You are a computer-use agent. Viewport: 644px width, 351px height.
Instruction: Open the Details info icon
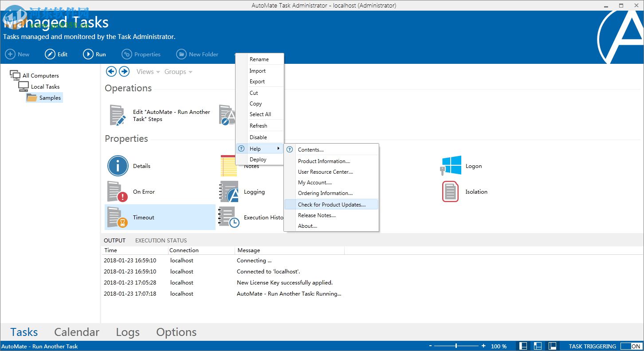[x=118, y=166]
